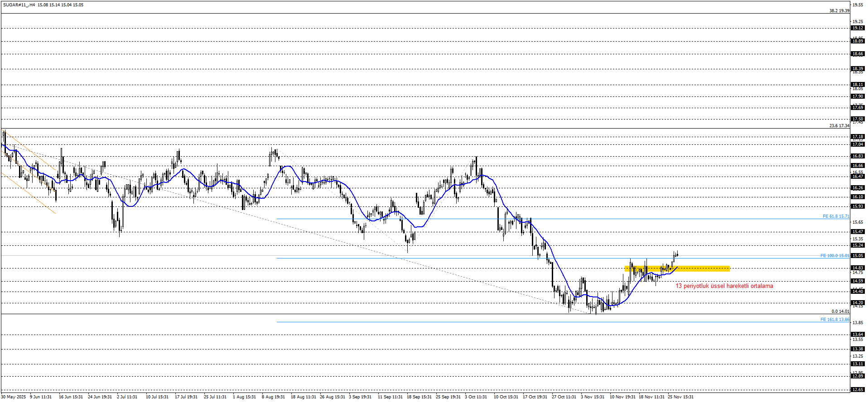Screen dimensions: 868x402
Task: Click the '0.0 14.01' Fibonacci base label
Action: tap(840, 311)
